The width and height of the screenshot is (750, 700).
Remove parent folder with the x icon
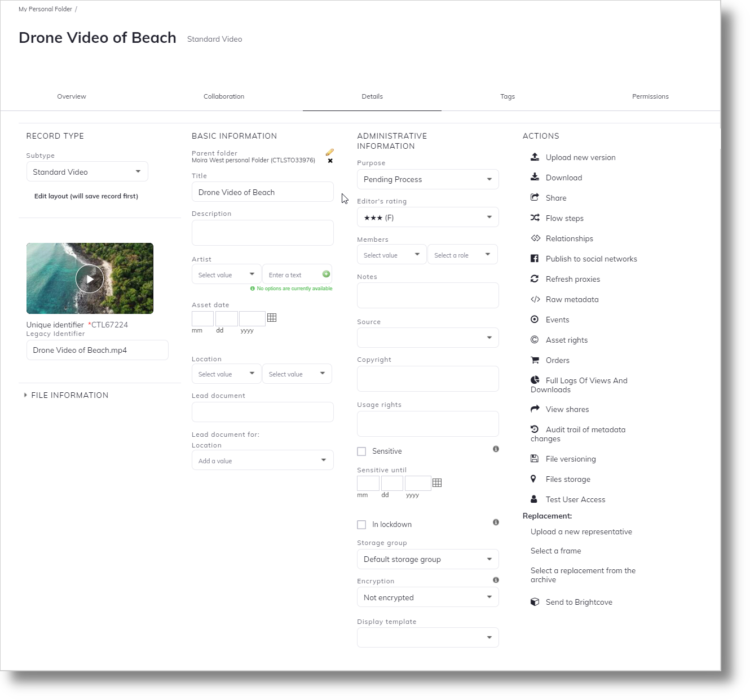pos(330,161)
